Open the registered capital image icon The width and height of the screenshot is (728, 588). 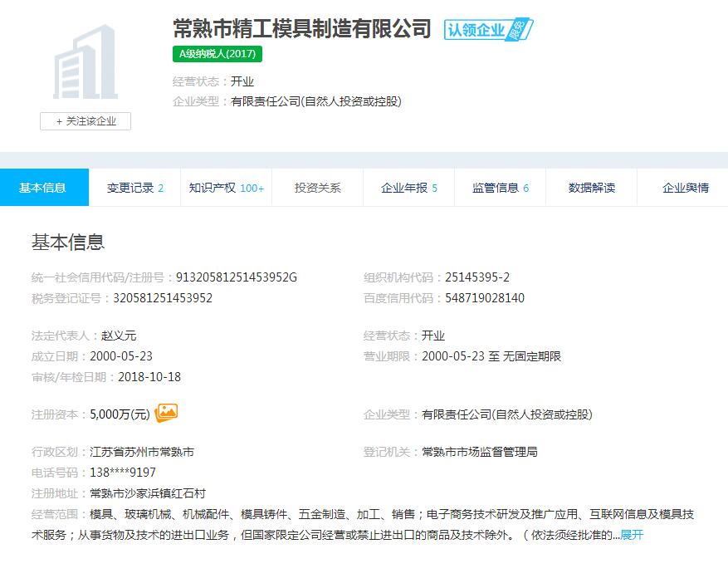[166, 413]
